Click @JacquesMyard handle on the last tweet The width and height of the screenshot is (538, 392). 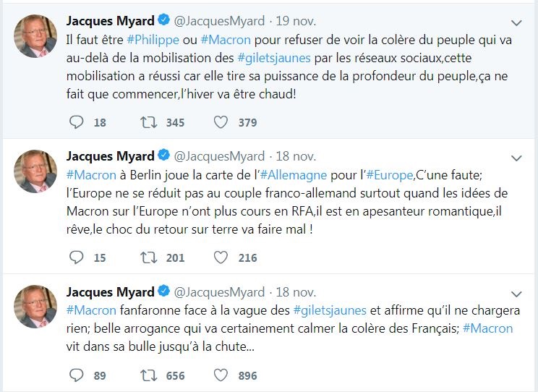click(221, 292)
